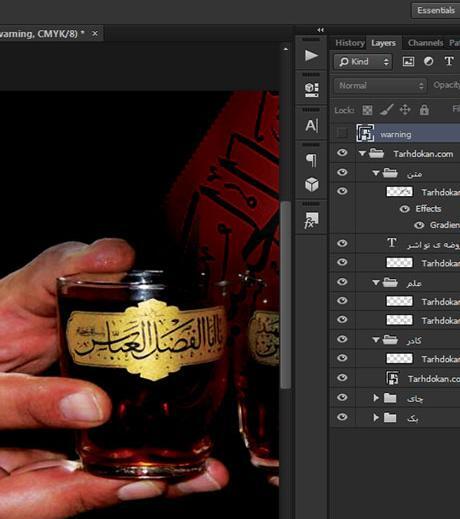Image resolution: width=460 pixels, height=519 pixels.
Task: Filter layers by pixel image icon
Action: 408,62
